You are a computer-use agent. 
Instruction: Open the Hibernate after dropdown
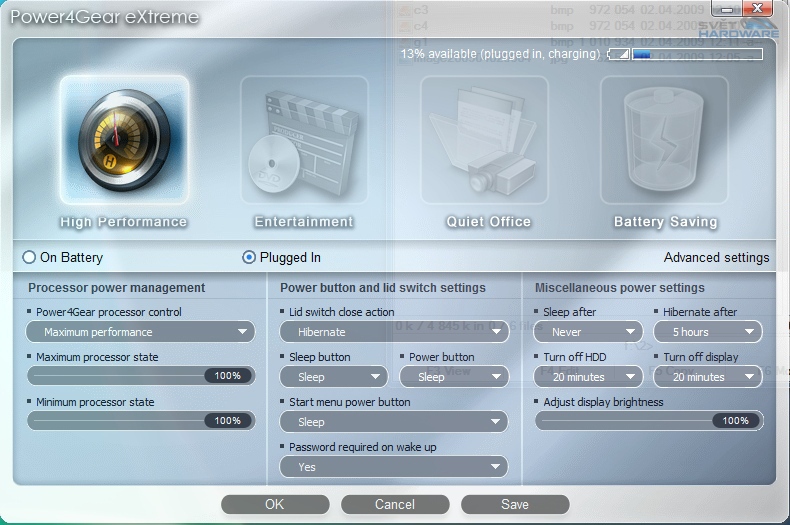[708, 332]
